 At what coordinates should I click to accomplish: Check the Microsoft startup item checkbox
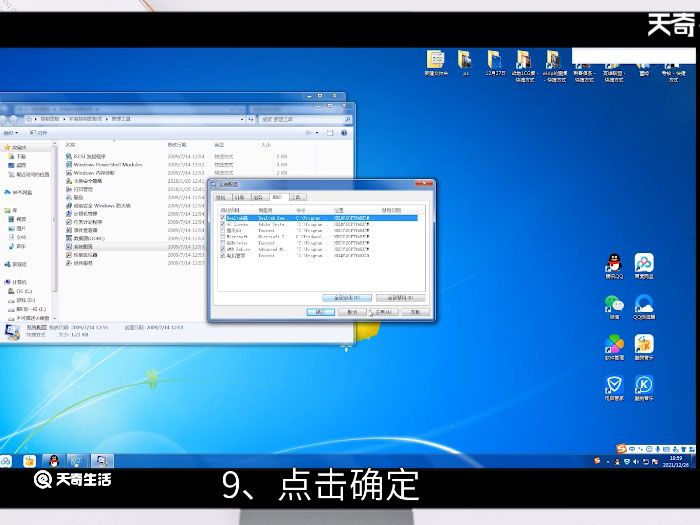pos(222,237)
